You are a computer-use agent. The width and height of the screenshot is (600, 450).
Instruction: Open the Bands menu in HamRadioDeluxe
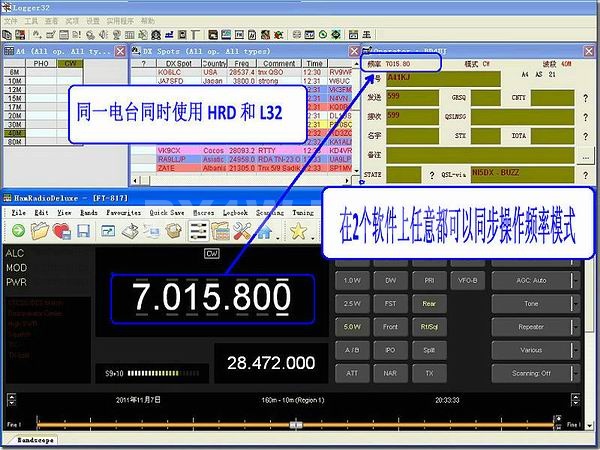click(x=89, y=212)
